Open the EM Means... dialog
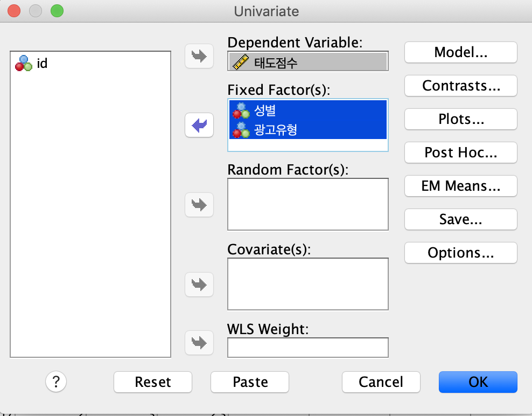 click(460, 186)
